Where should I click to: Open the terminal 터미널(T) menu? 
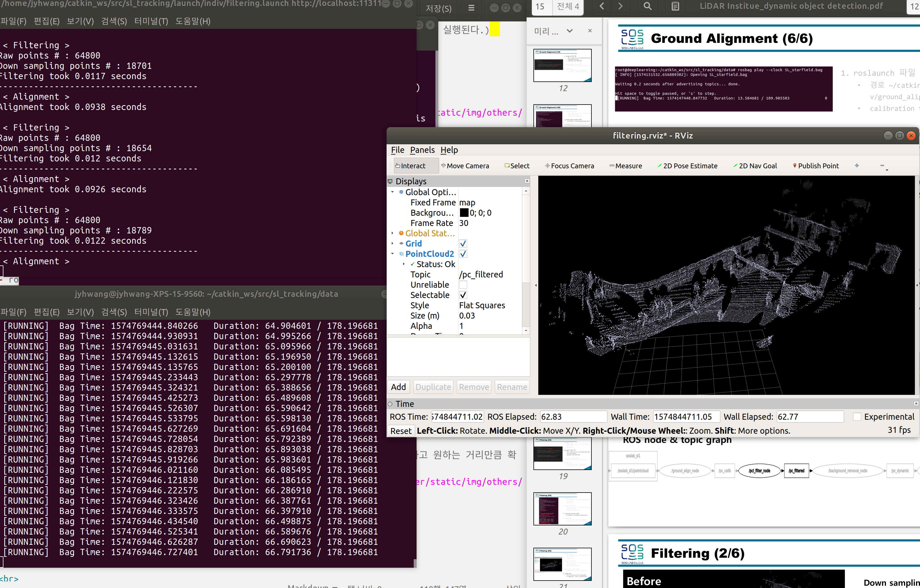[151, 21]
